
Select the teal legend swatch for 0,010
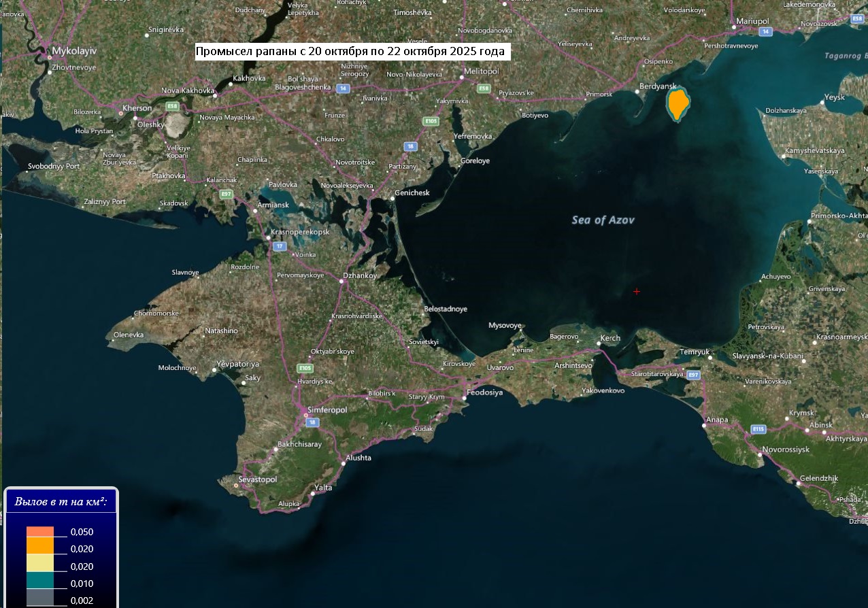[40, 583]
